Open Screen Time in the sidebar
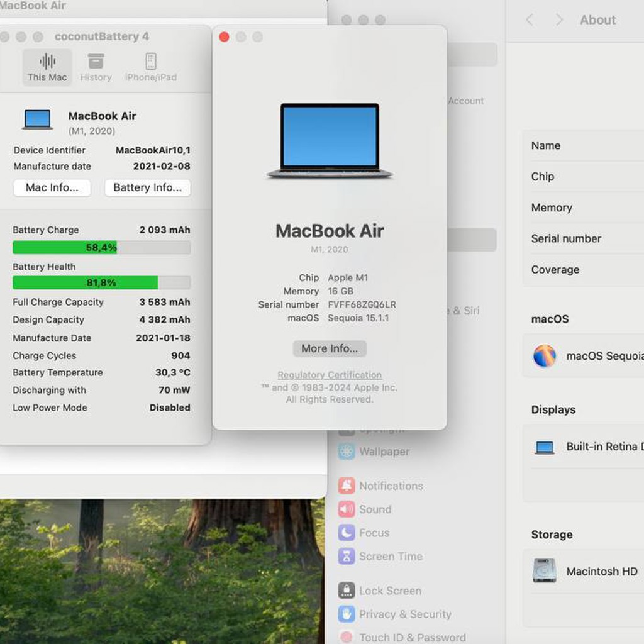The height and width of the screenshot is (644, 644). 380,556
